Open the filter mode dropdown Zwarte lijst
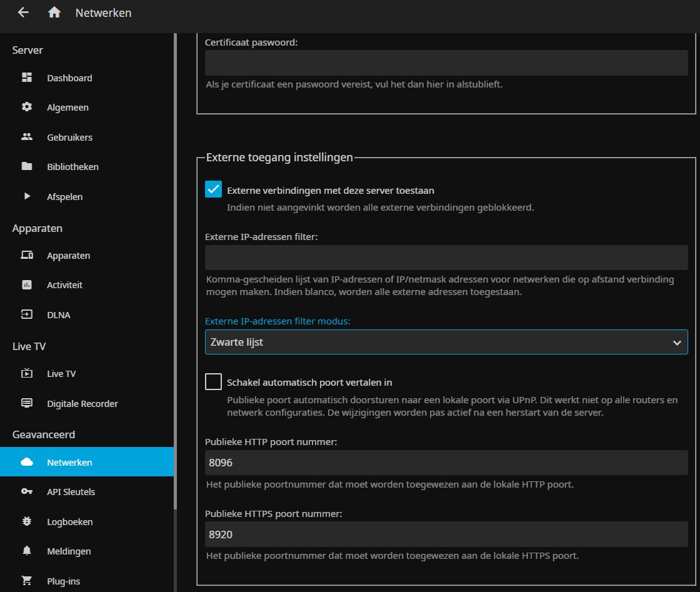Viewport: 700px width, 592px height. (437, 343)
